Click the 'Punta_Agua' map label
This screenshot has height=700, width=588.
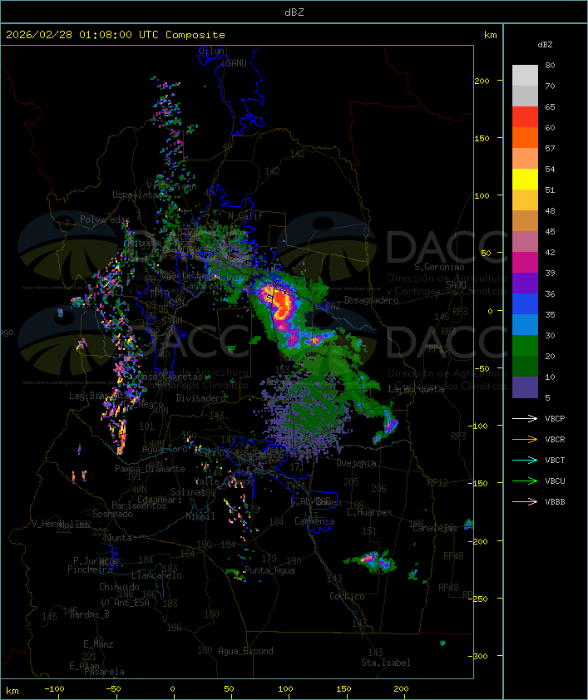click(x=269, y=570)
